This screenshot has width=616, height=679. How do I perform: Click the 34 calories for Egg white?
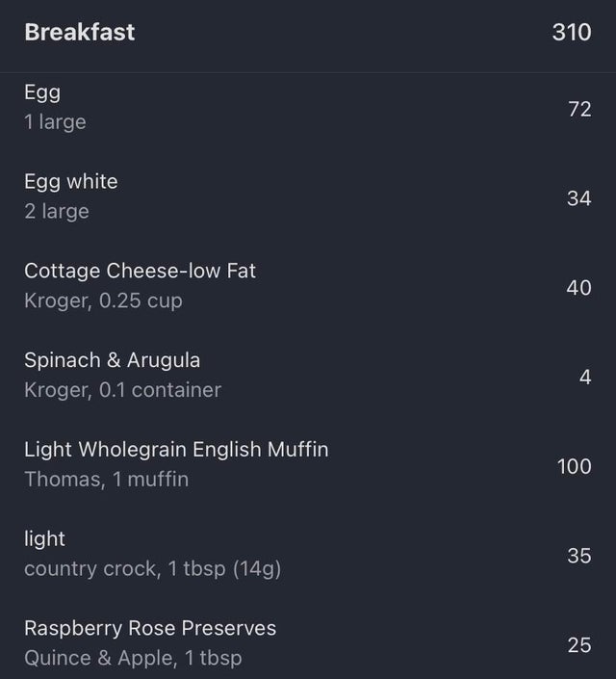(579, 198)
